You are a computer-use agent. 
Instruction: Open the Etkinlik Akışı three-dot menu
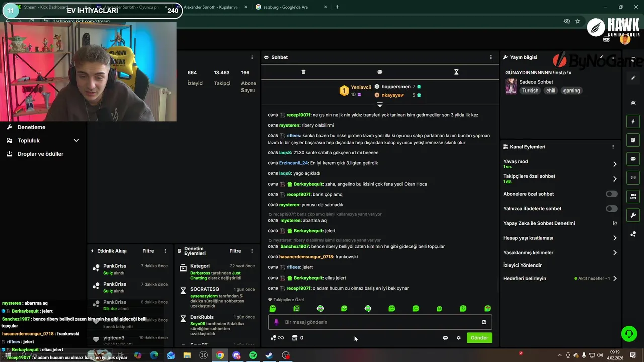(x=165, y=251)
